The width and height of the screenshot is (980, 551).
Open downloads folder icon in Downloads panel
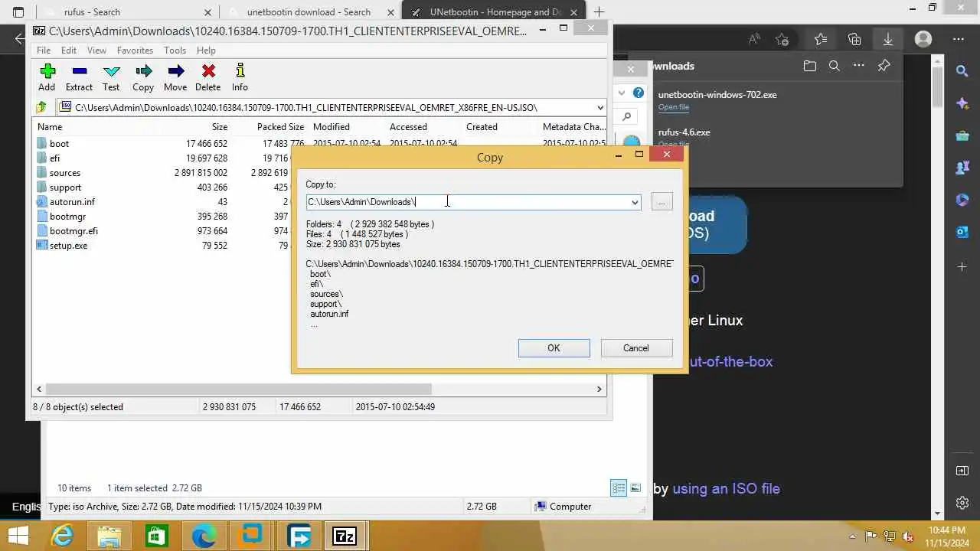[810, 66]
